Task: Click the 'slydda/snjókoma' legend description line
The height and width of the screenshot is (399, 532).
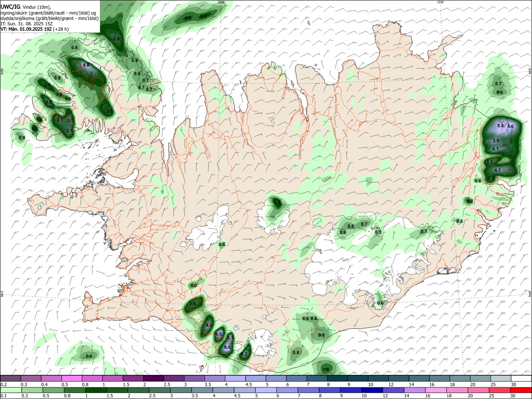Action: 49,18
